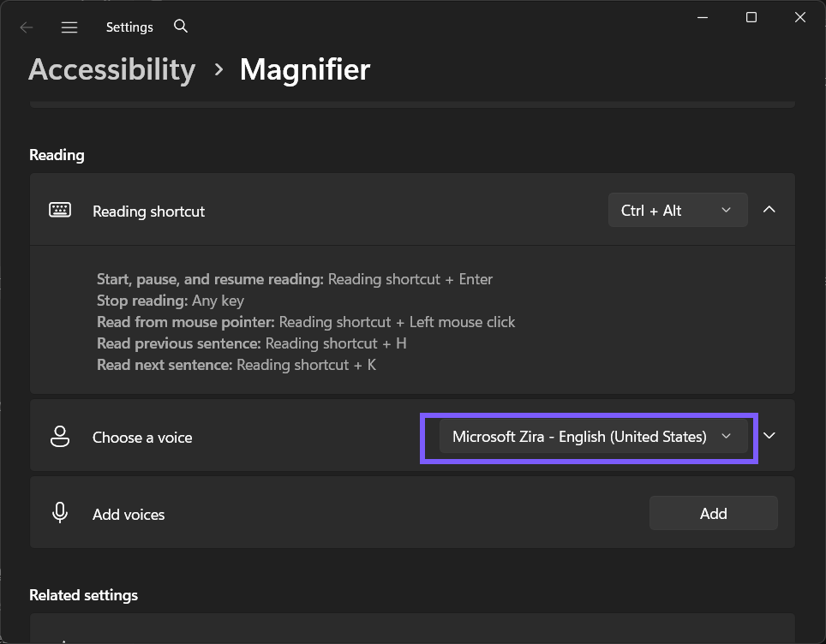Go back using the back arrow
826x644 pixels.
[x=27, y=27]
